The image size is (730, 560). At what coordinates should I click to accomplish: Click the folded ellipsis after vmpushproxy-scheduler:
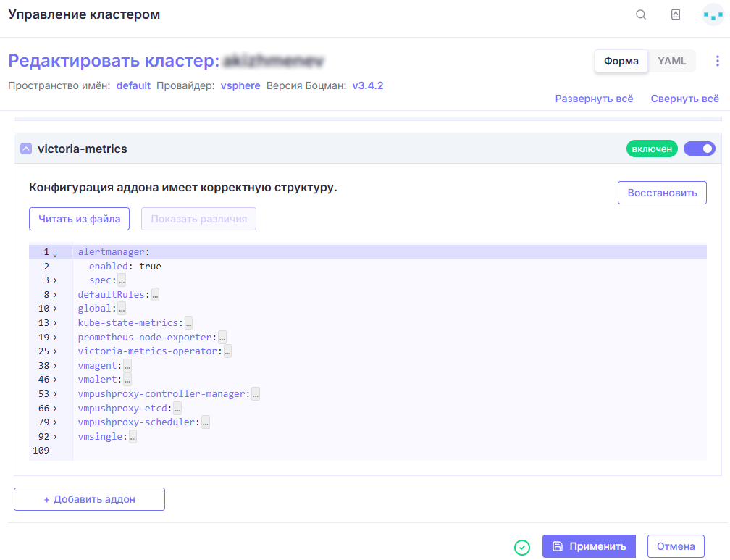(206, 422)
